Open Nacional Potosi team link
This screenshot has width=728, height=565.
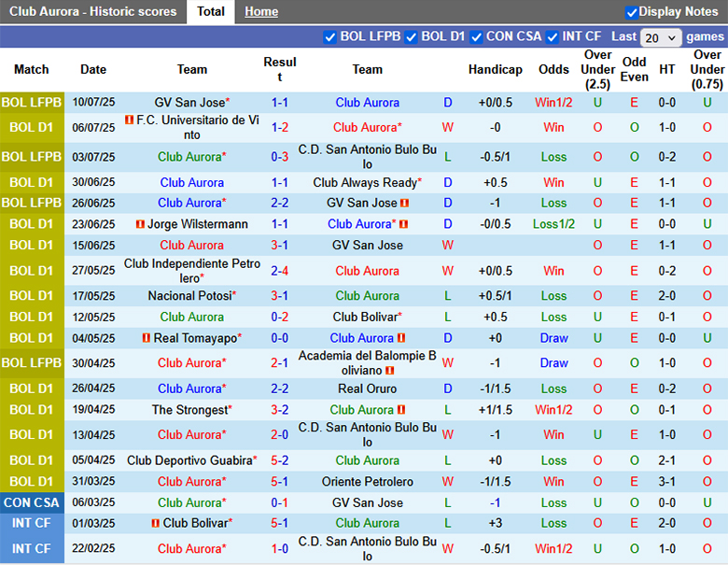[191, 296]
